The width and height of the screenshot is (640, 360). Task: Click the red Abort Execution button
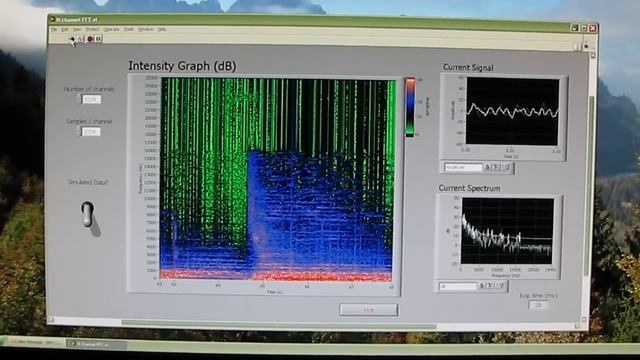click(90, 39)
